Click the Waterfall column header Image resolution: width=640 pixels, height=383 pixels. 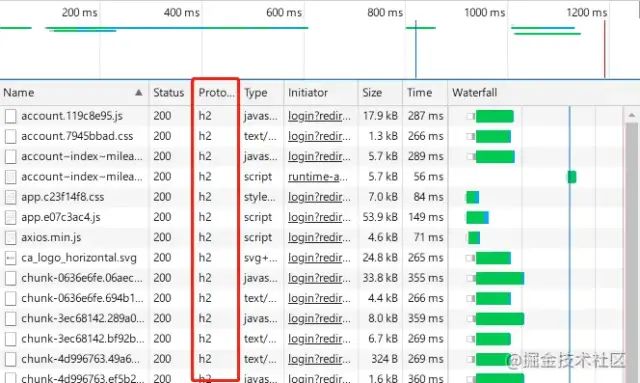[475, 93]
